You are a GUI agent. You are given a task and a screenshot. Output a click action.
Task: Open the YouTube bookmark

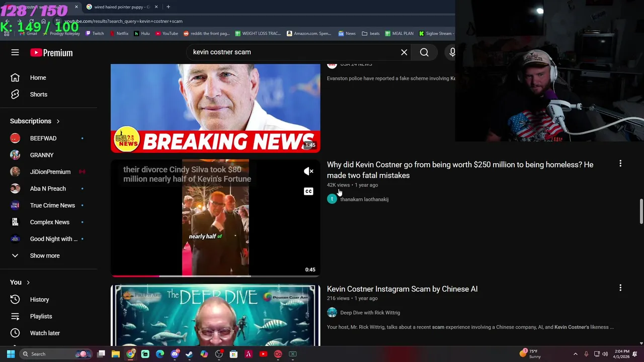click(x=167, y=34)
